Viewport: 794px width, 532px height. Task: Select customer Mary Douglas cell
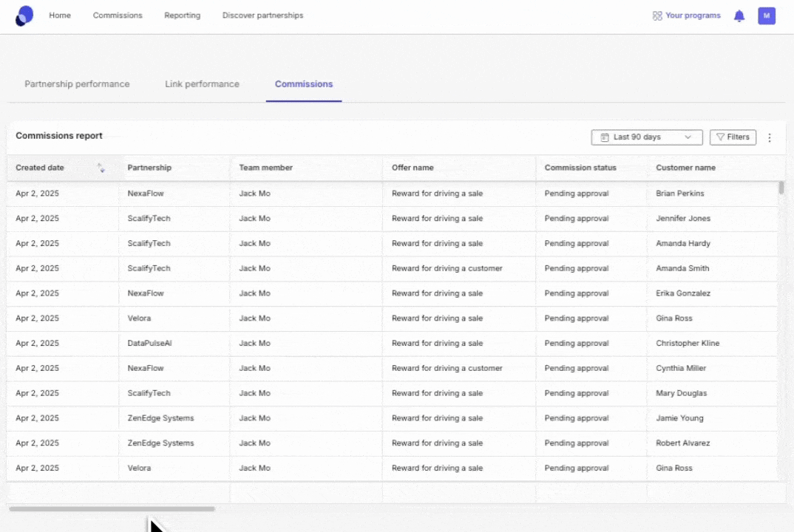(682, 393)
